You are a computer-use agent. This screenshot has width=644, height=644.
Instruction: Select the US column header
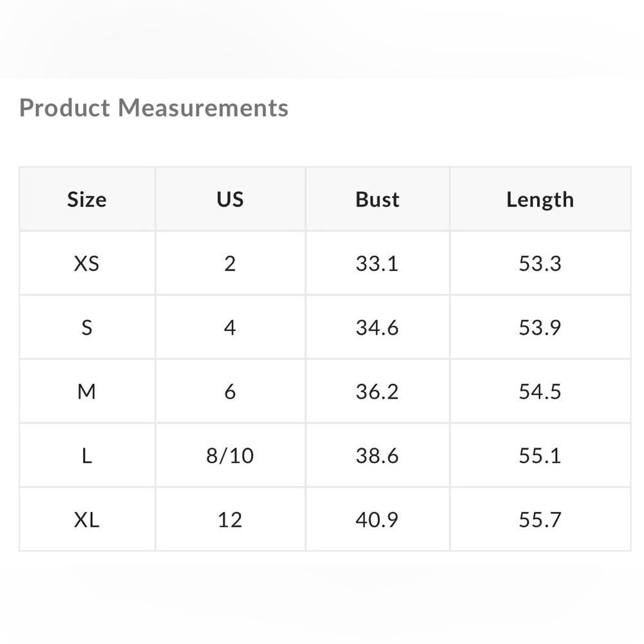pyautogui.click(x=230, y=199)
